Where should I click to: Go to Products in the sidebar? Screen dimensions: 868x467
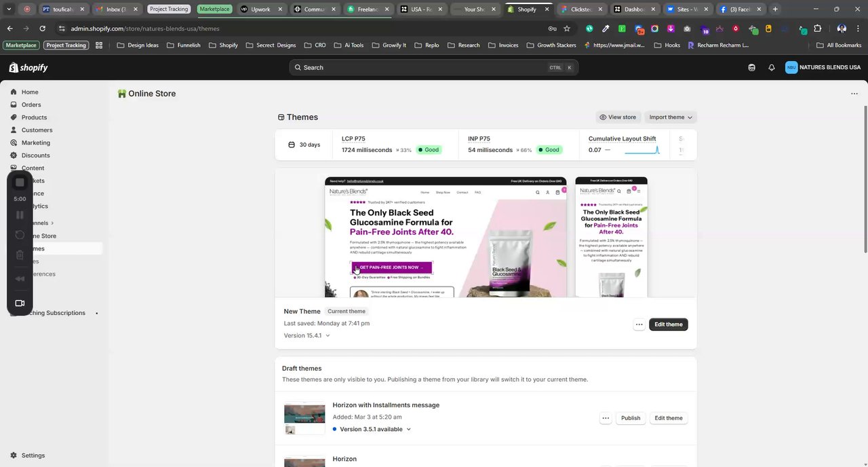pyautogui.click(x=34, y=117)
